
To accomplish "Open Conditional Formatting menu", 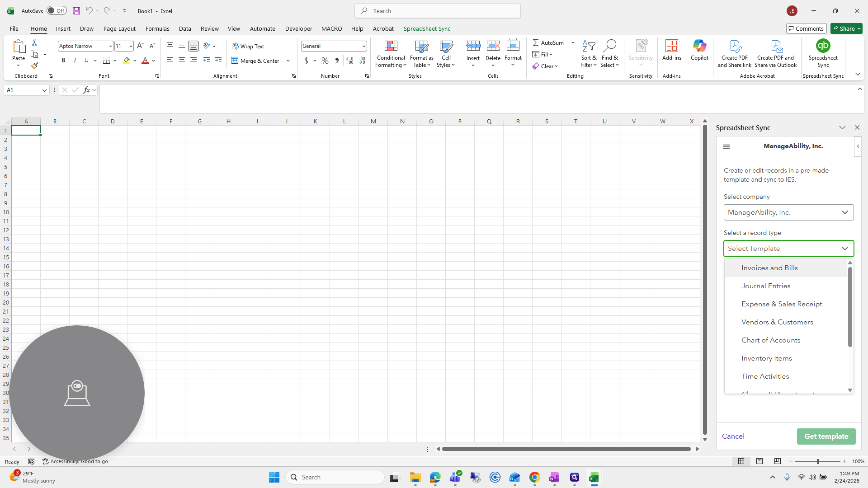I will (x=391, y=54).
